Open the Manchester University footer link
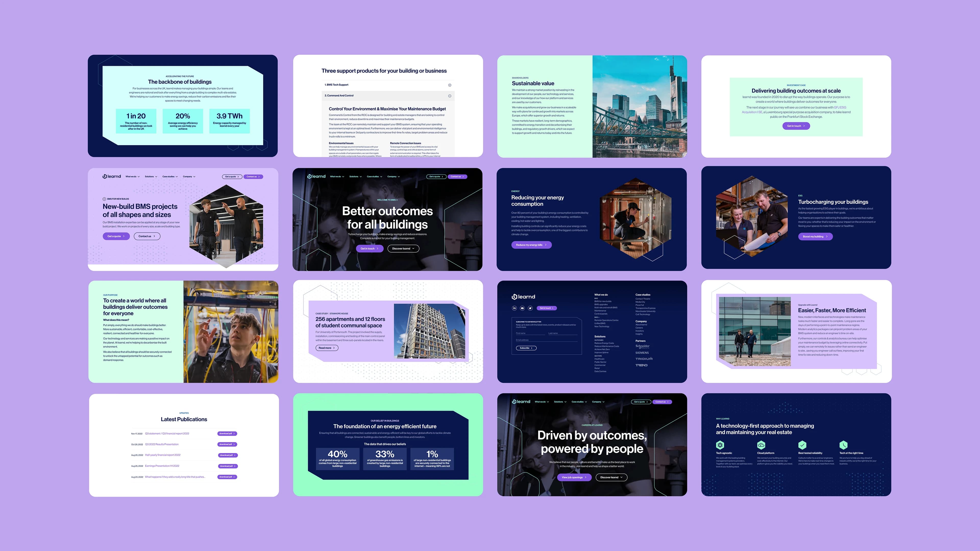 click(x=646, y=311)
